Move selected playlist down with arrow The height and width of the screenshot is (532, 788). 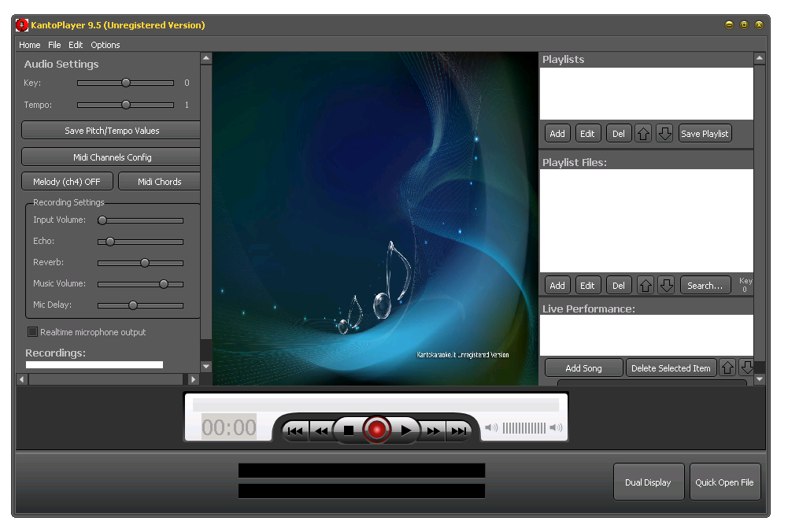pyautogui.click(x=664, y=134)
